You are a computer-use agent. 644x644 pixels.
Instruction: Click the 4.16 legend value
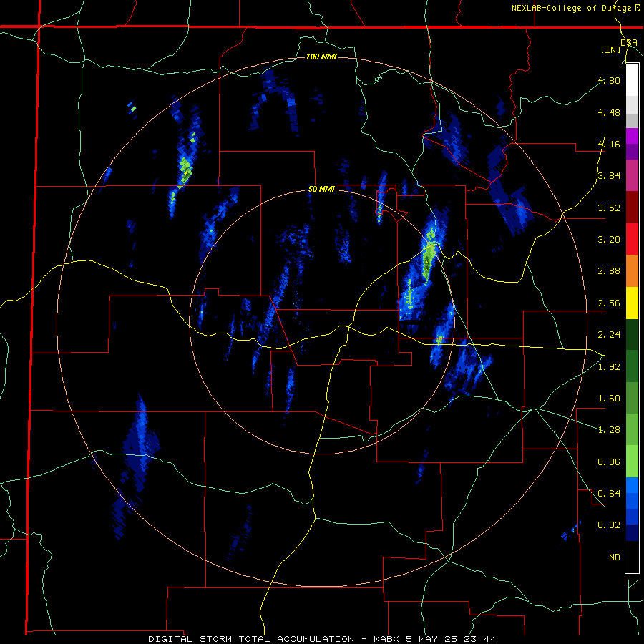coord(609,144)
